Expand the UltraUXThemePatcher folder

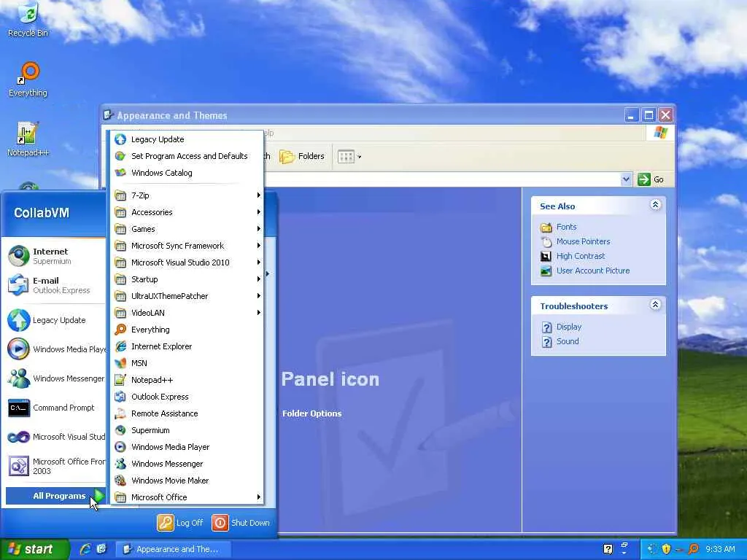(x=187, y=296)
